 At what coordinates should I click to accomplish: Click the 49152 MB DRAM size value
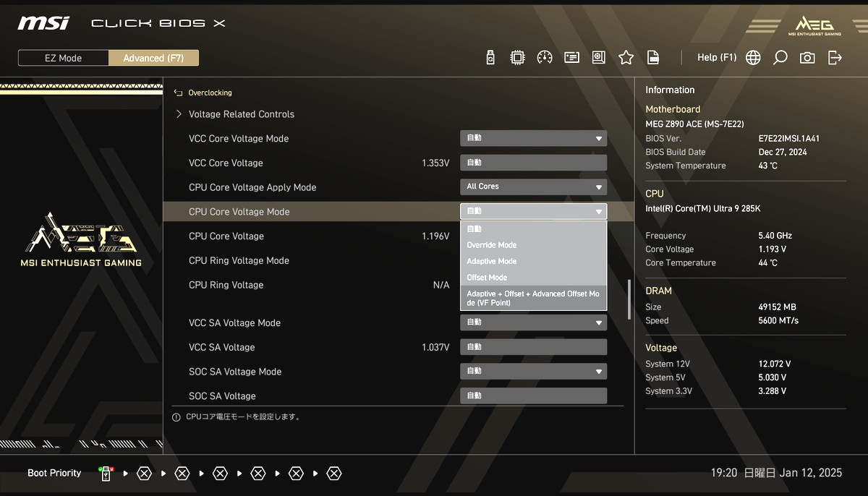tap(777, 307)
